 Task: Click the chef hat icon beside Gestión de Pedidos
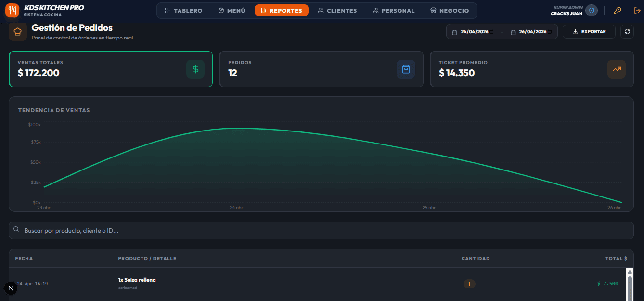click(18, 32)
